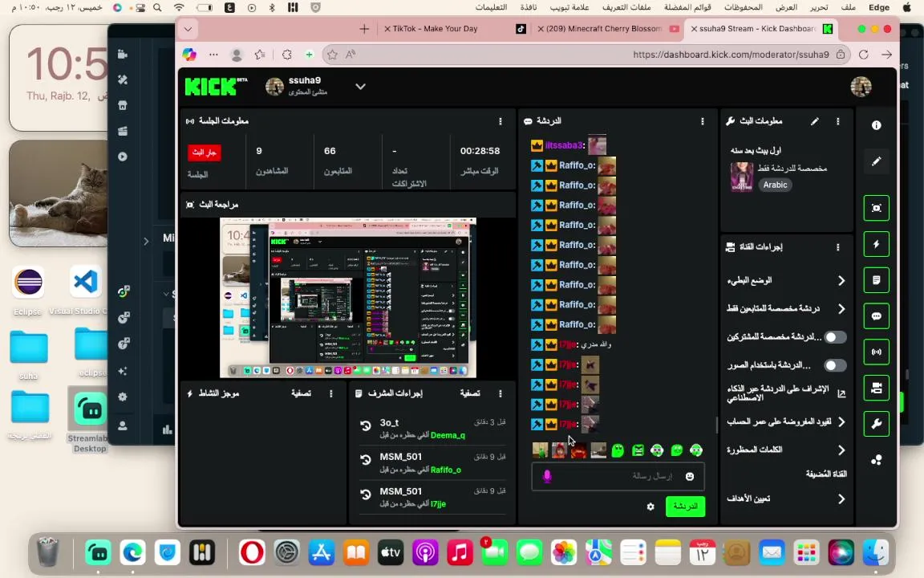Open a new Edge tab plus button
924x578 pixels.
pyautogui.click(x=364, y=28)
